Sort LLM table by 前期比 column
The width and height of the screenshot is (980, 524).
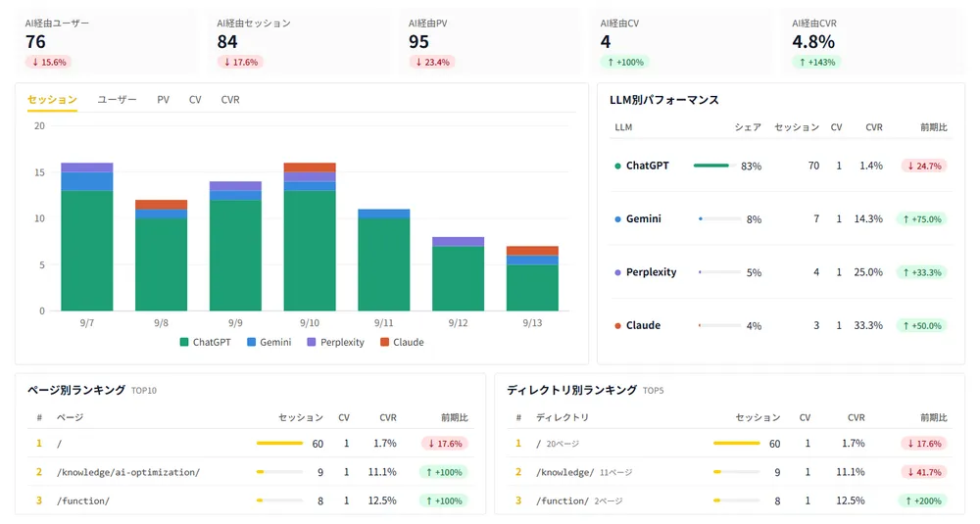(x=934, y=126)
